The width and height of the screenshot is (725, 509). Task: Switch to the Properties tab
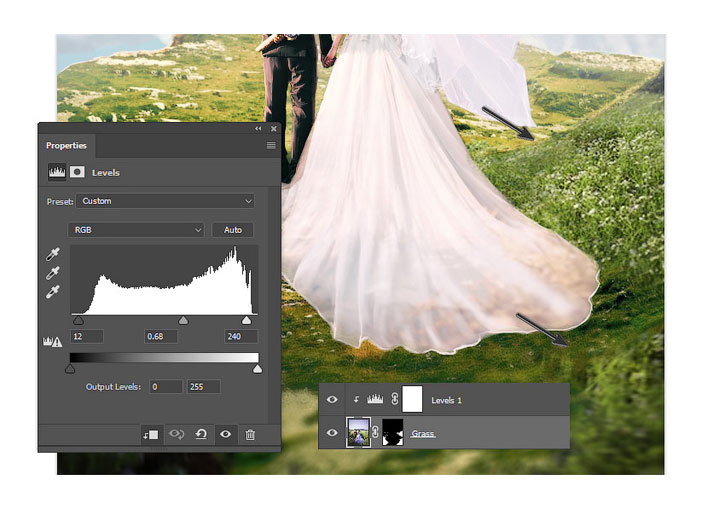(x=66, y=146)
